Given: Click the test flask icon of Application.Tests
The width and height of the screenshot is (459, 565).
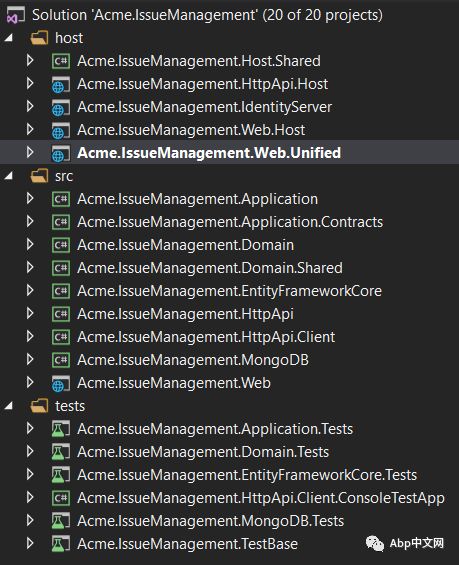Looking at the screenshot, I should pos(61,429).
